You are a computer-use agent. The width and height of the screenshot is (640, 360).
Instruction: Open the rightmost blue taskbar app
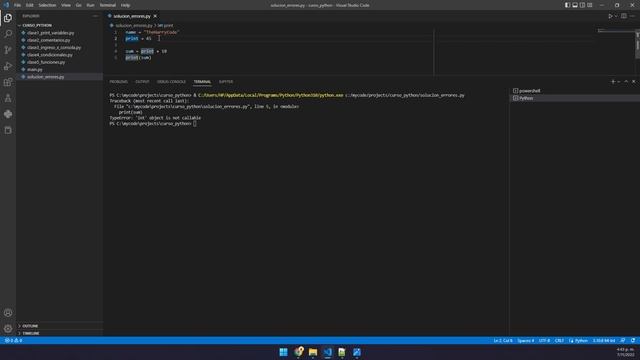[357, 352]
